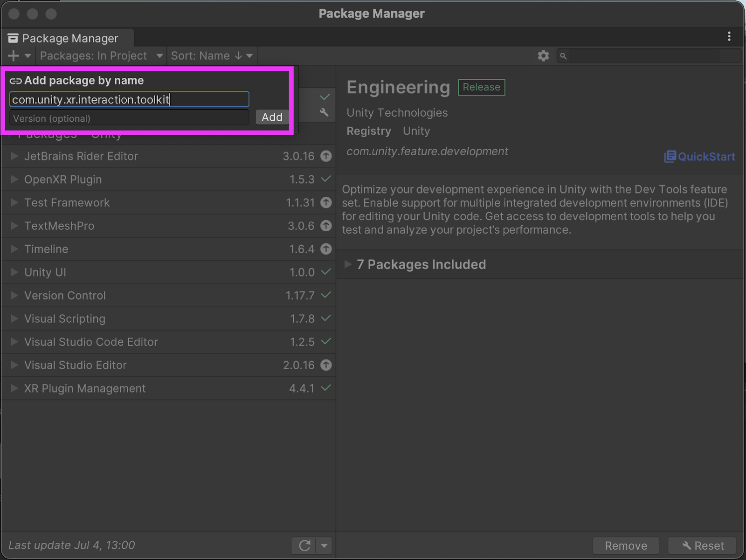Click the Add button
The image size is (746, 560).
(x=272, y=117)
